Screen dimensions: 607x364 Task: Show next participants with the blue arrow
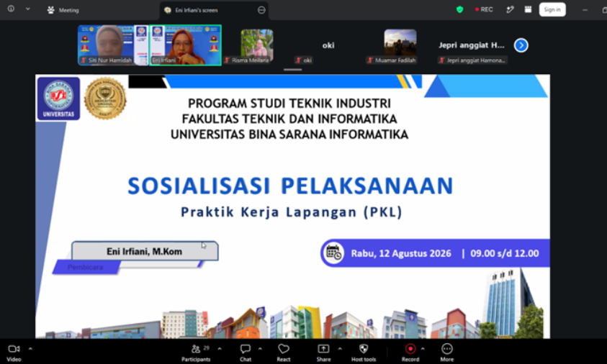click(521, 45)
